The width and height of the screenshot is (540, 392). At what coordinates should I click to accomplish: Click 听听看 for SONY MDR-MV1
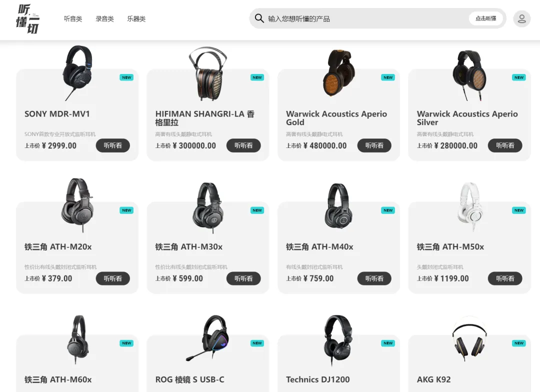pyautogui.click(x=113, y=145)
